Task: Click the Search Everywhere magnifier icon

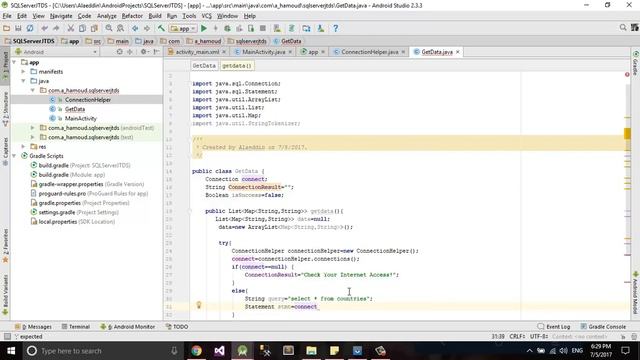Action: coord(623,27)
